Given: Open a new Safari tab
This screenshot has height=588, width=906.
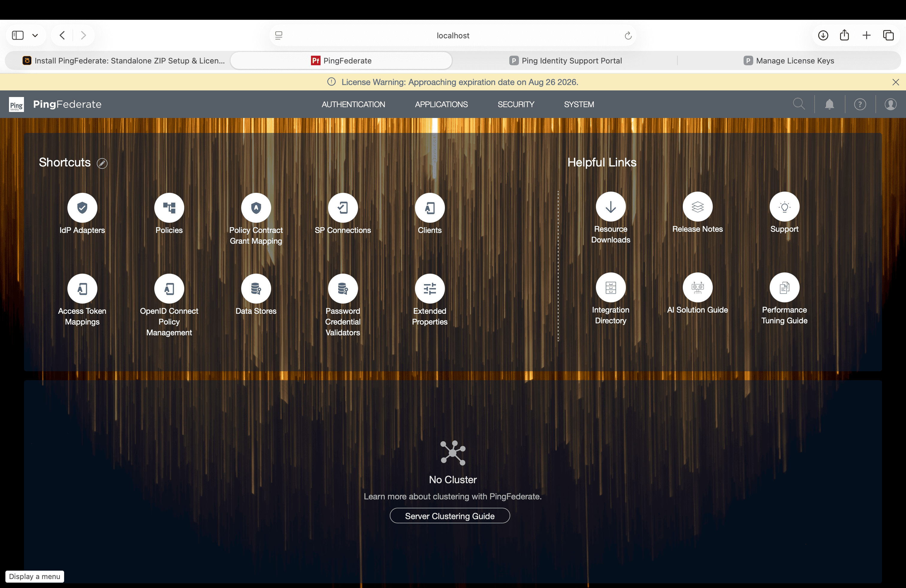Looking at the screenshot, I should click(866, 35).
